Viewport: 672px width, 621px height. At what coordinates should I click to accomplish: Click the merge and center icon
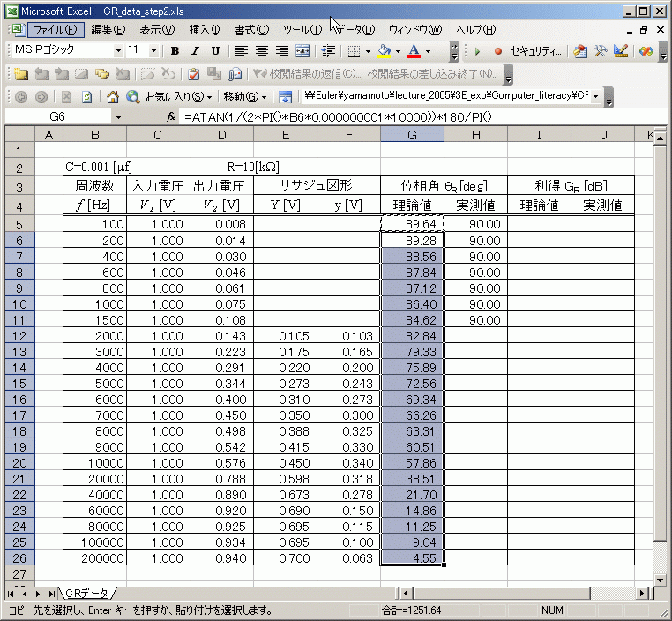pos(302,51)
